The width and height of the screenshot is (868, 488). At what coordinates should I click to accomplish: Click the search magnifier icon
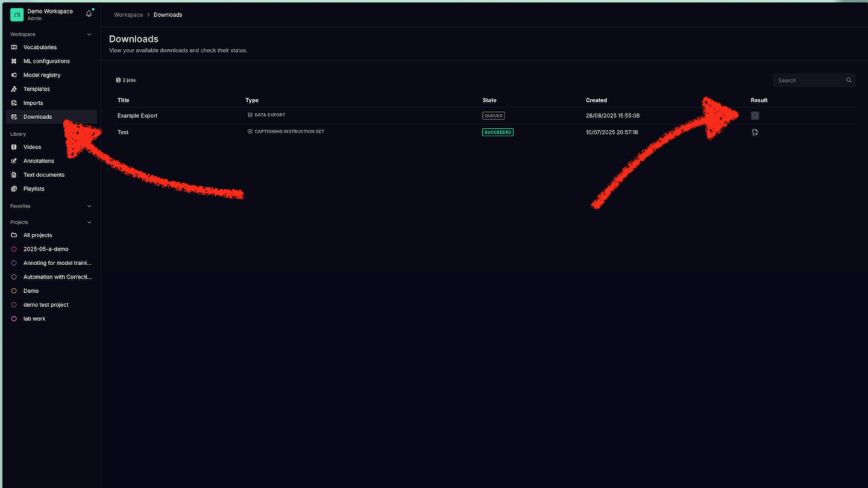(849, 80)
